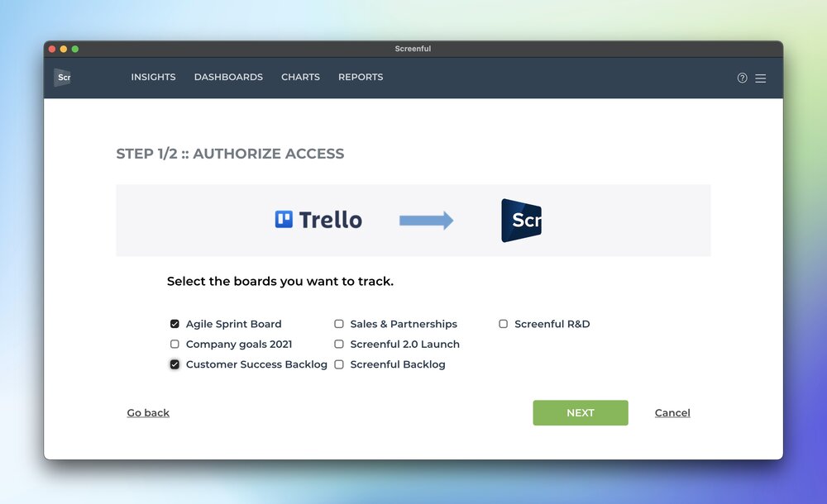Close the window with the red button
Screen dimensions: 827x504
coord(52,49)
